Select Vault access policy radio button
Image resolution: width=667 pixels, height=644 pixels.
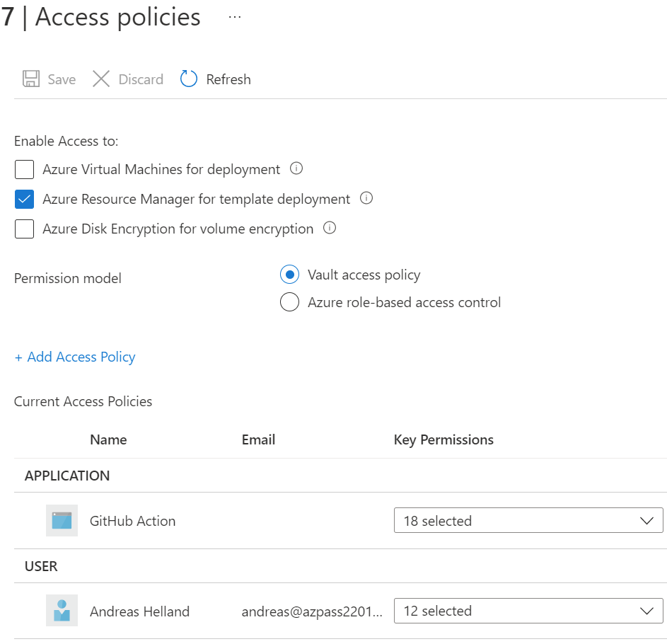pyautogui.click(x=289, y=275)
